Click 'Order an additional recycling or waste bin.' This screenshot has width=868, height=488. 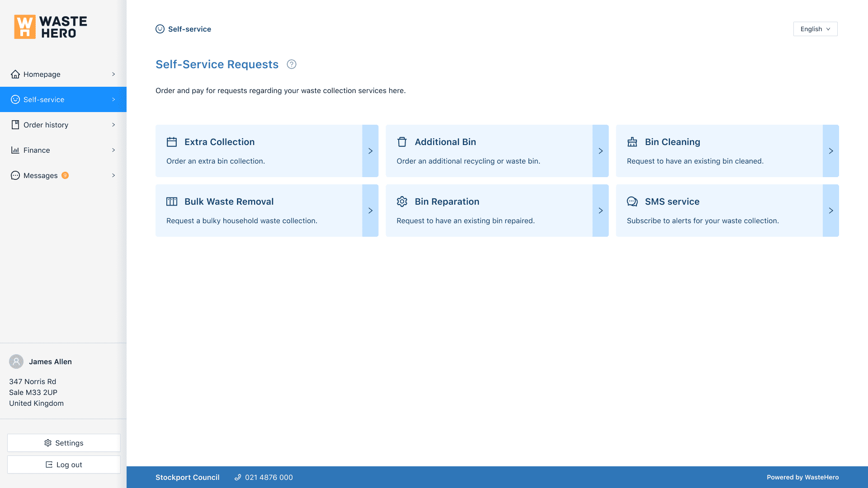(x=468, y=161)
